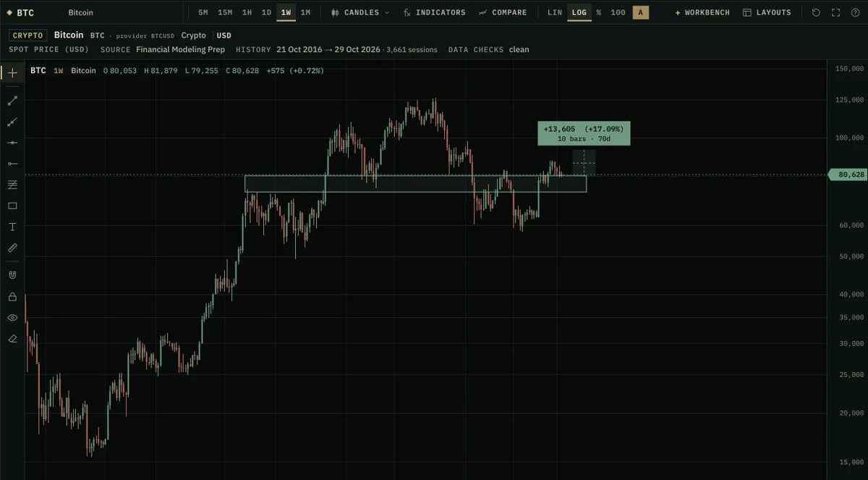The width and height of the screenshot is (868, 480).
Task: Select the 5M timeframe
Action: pos(203,12)
